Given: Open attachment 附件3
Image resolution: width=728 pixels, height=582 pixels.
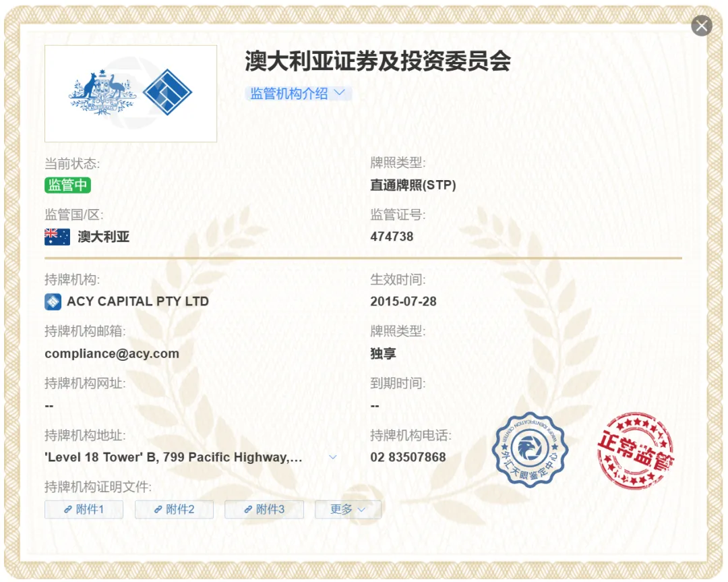Looking at the screenshot, I should click(x=264, y=510).
